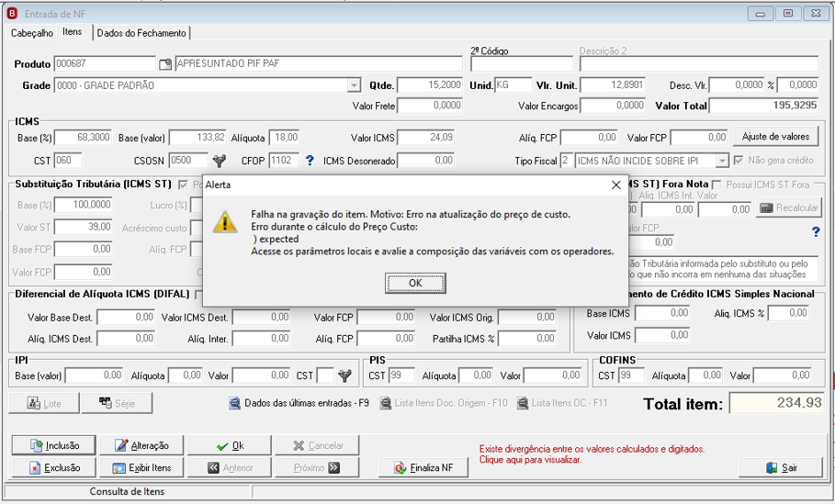Click the ICMS CST field
Image resolution: width=835 pixels, height=504 pixels.
[68, 160]
